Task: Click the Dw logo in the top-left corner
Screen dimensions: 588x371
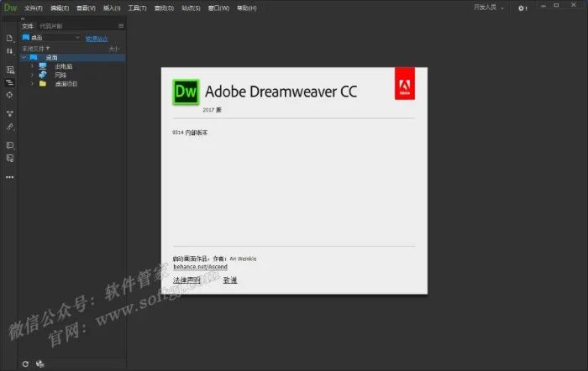Action: [x=10, y=8]
